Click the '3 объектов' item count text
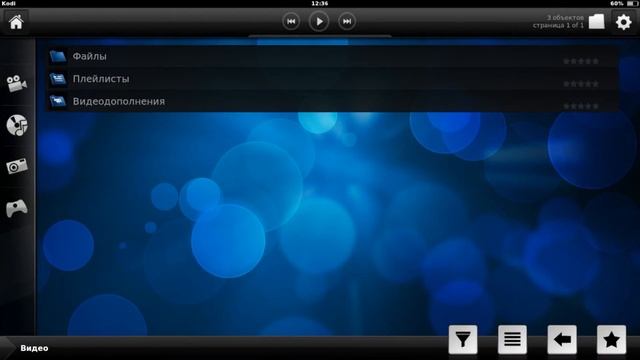The width and height of the screenshot is (640, 360). (x=565, y=18)
